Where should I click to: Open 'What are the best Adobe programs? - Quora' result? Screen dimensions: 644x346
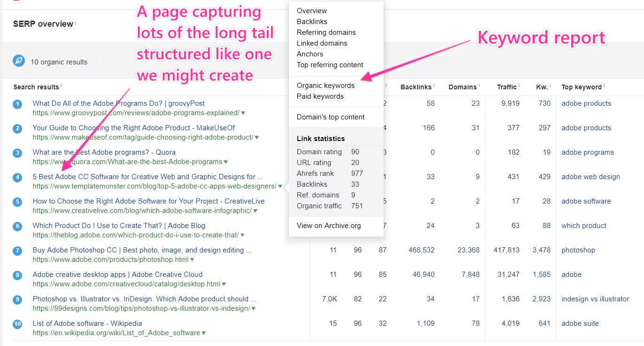coord(104,152)
